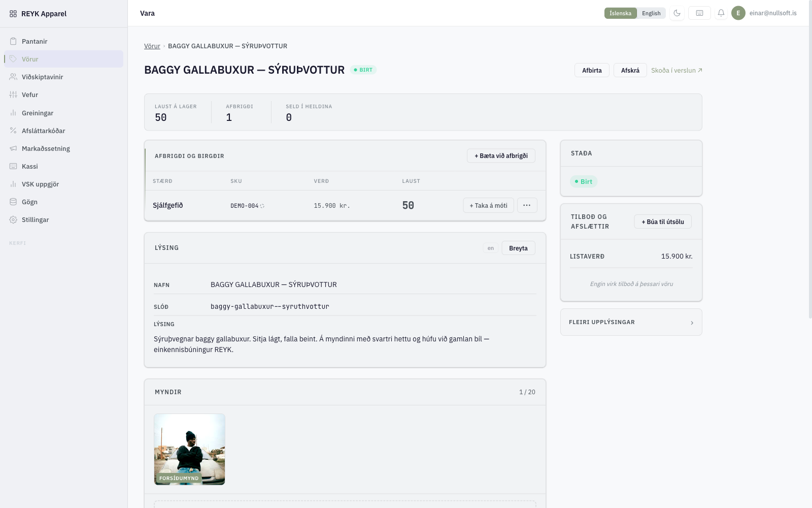Go to Pantanir in the sidebar
The height and width of the screenshot is (508, 812).
(x=63, y=41)
